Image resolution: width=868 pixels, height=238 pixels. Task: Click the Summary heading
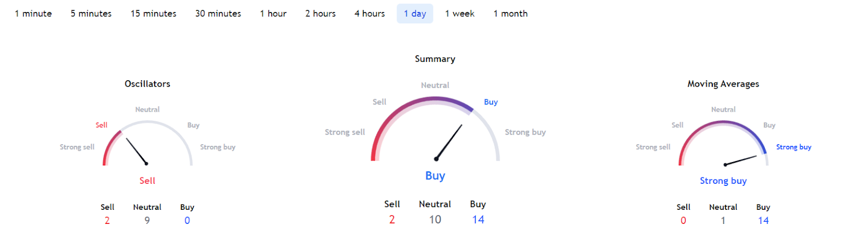[435, 59]
